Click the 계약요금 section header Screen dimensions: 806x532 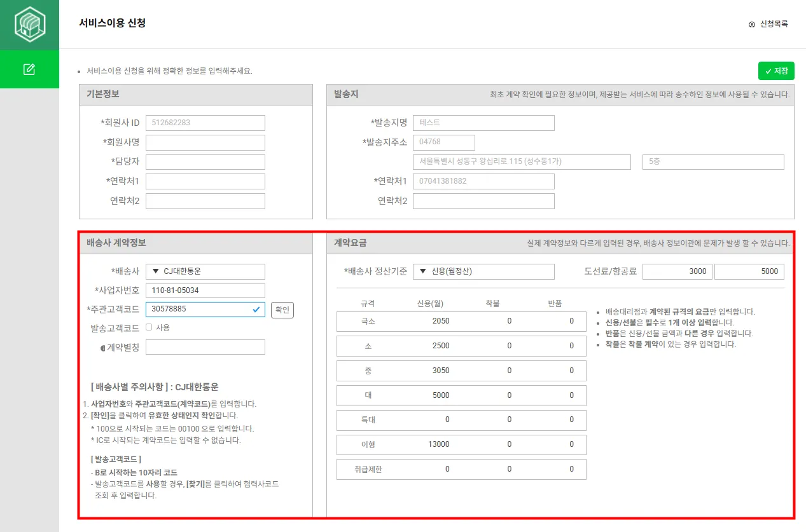[351, 243]
